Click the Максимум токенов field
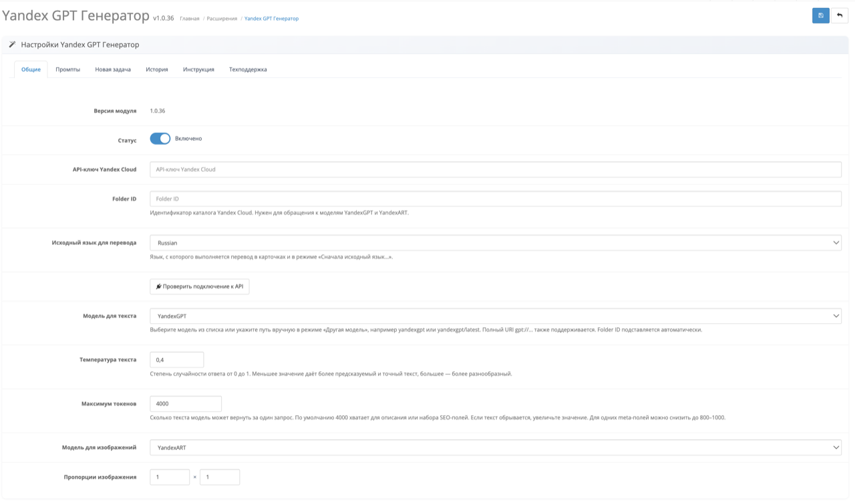The image size is (855, 504). (x=186, y=404)
